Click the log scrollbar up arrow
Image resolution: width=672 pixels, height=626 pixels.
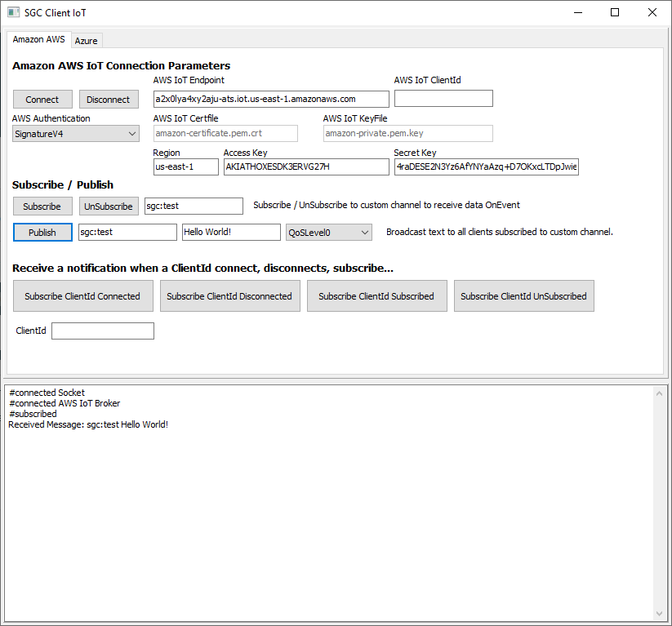[659, 393]
